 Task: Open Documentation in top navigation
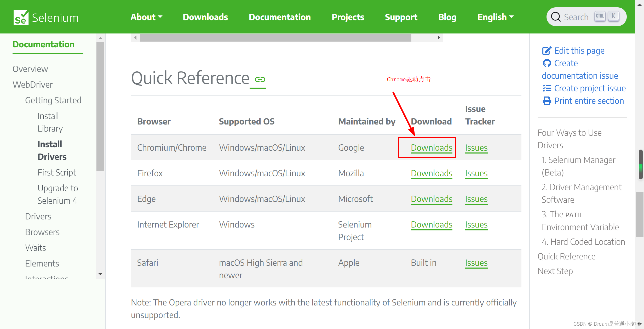[x=280, y=17]
